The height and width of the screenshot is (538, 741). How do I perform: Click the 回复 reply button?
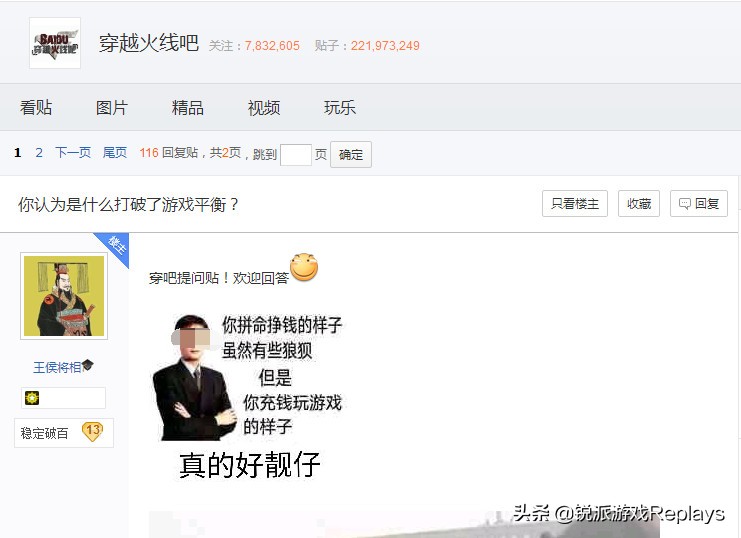pyautogui.click(x=698, y=204)
